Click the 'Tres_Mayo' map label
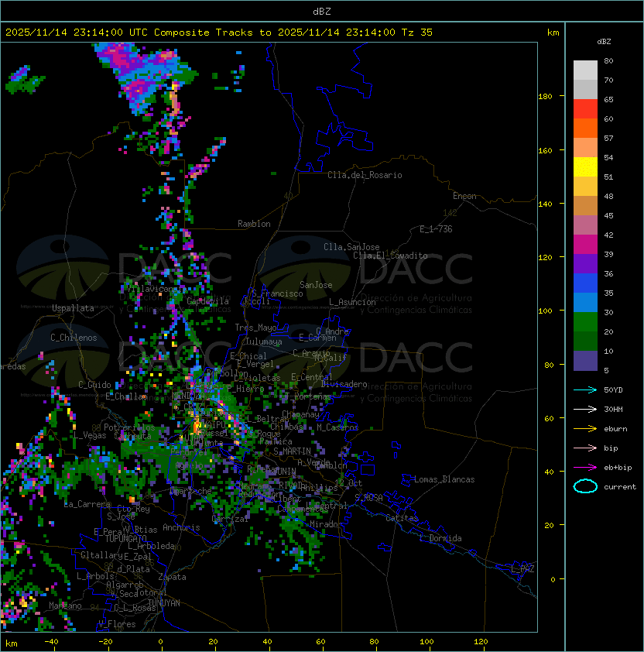This screenshot has width=644, height=652. (255, 328)
